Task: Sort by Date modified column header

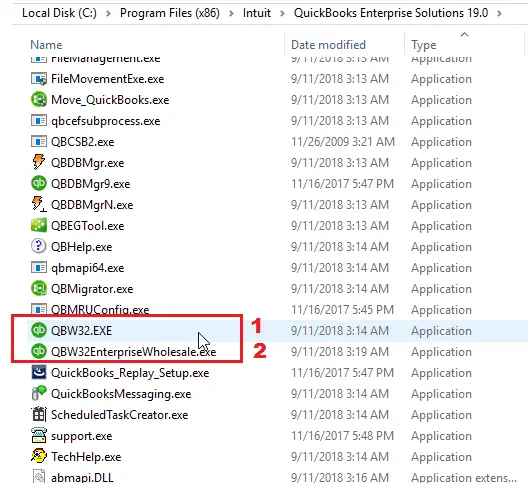Action: pyautogui.click(x=328, y=45)
